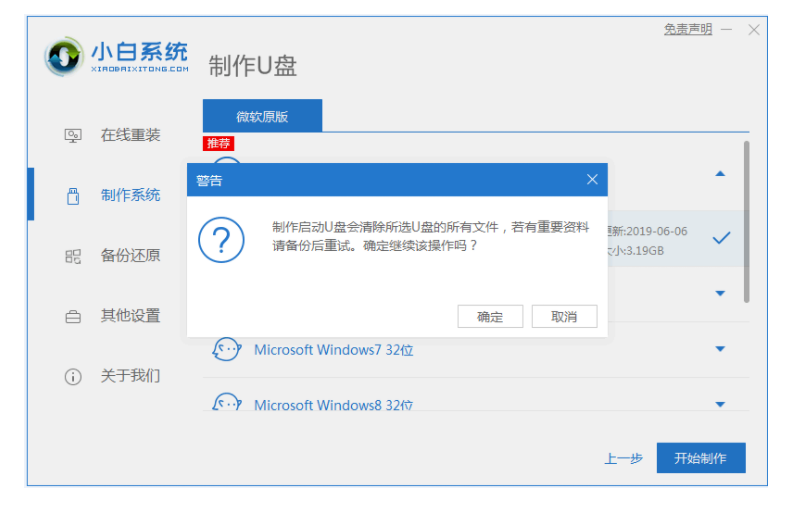Viewport: 793px width, 509px height.
Task: Open the 免责声明 link
Action: [x=688, y=29]
